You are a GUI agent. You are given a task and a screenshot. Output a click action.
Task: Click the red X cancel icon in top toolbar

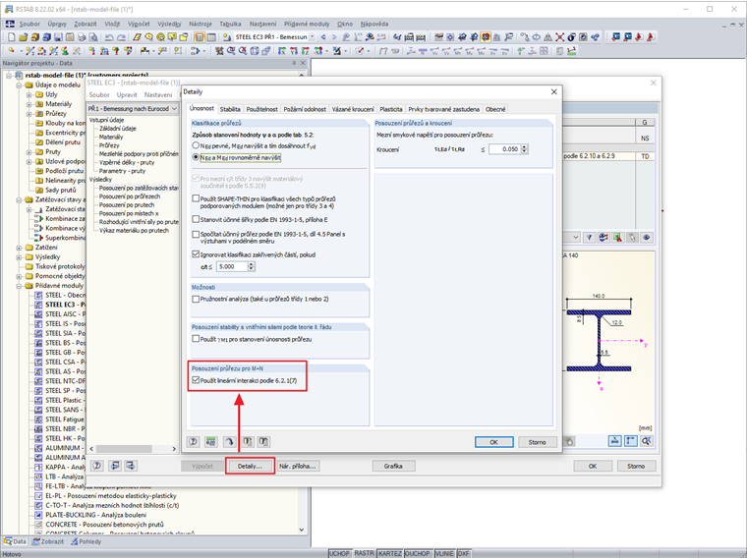tap(560, 37)
